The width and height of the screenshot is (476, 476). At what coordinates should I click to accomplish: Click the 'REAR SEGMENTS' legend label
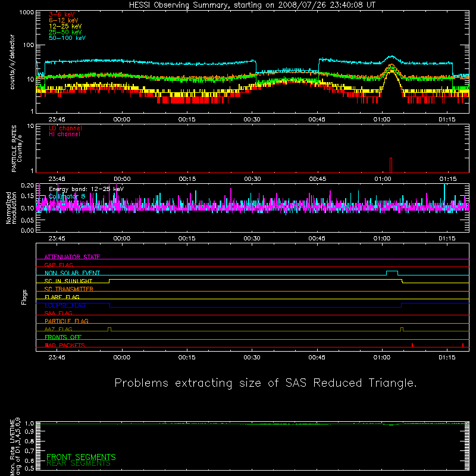point(79,464)
